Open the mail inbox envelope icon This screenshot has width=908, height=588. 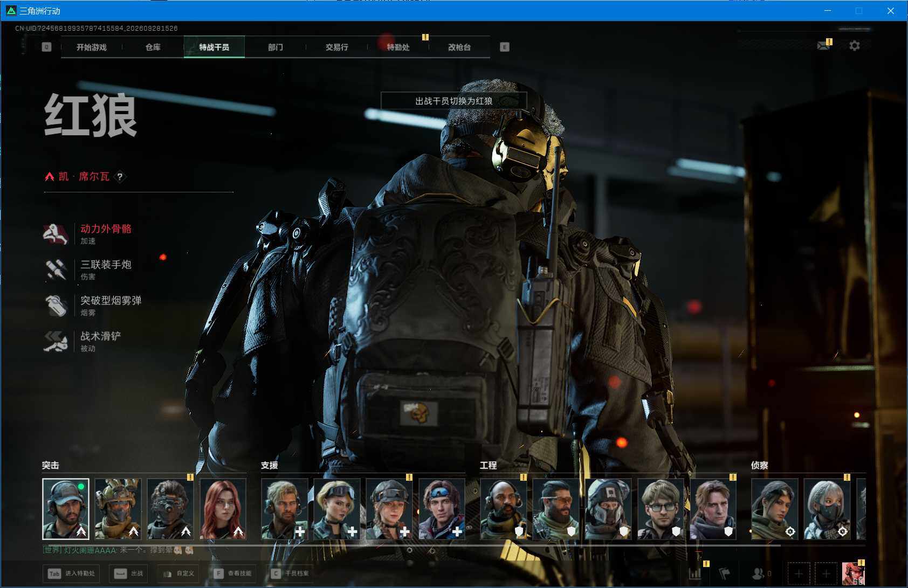(823, 46)
